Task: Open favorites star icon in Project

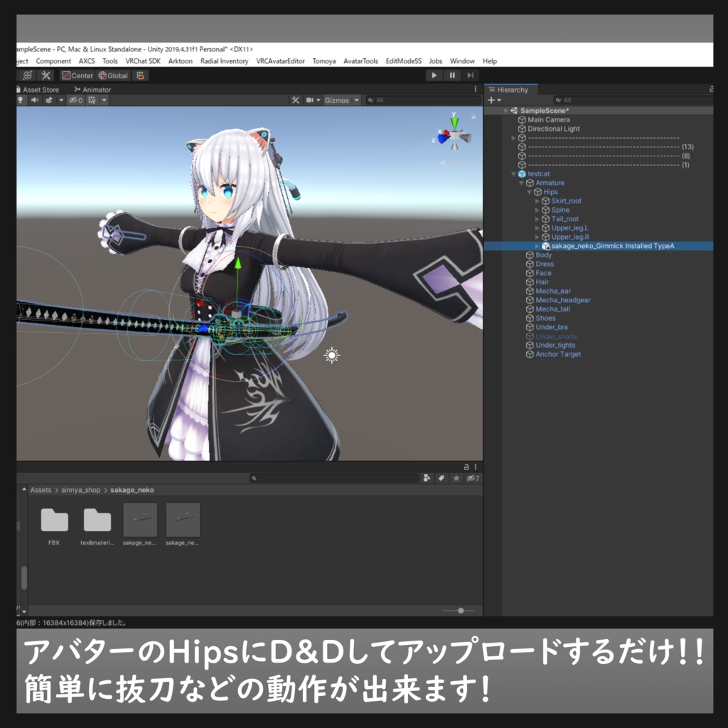Action: point(456,478)
